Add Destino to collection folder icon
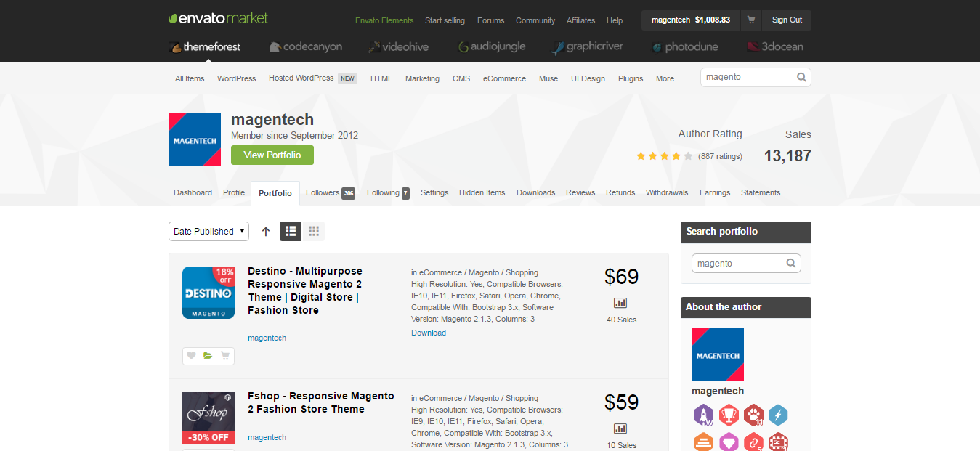This screenshot has width=980, height=451. [208, 356]
